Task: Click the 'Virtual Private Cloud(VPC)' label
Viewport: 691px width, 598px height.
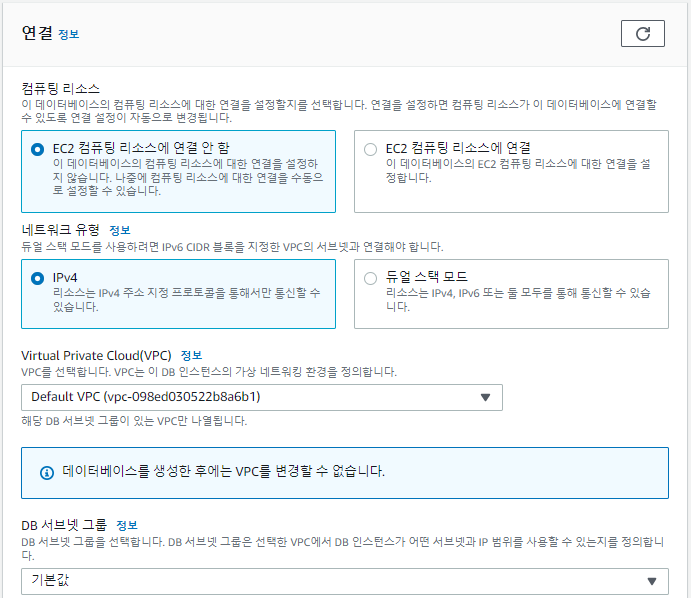Action: click(x=97, y=355)
